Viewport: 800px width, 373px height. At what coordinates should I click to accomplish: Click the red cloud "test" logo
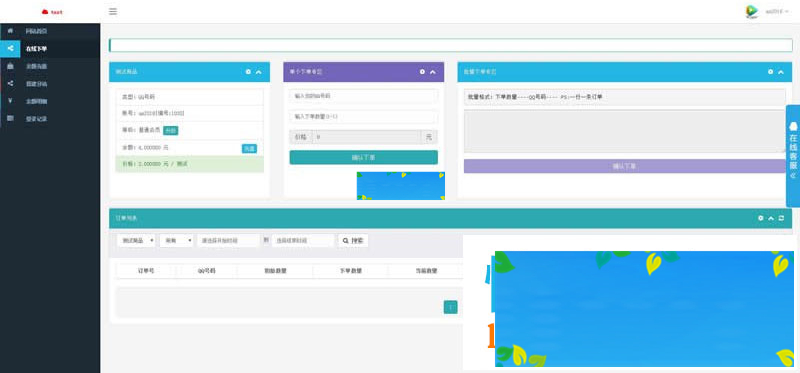pos(52,12)
